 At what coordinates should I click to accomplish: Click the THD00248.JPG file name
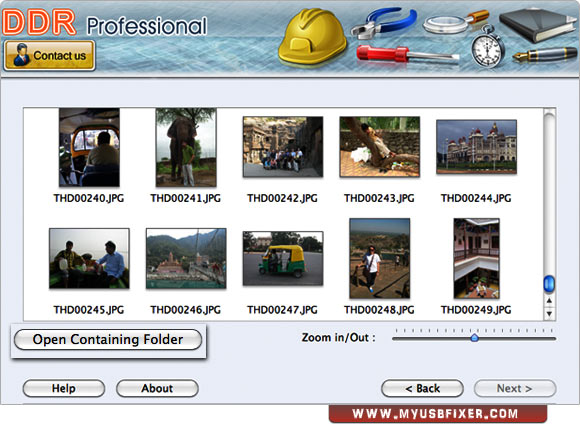(x=380, y=310)
